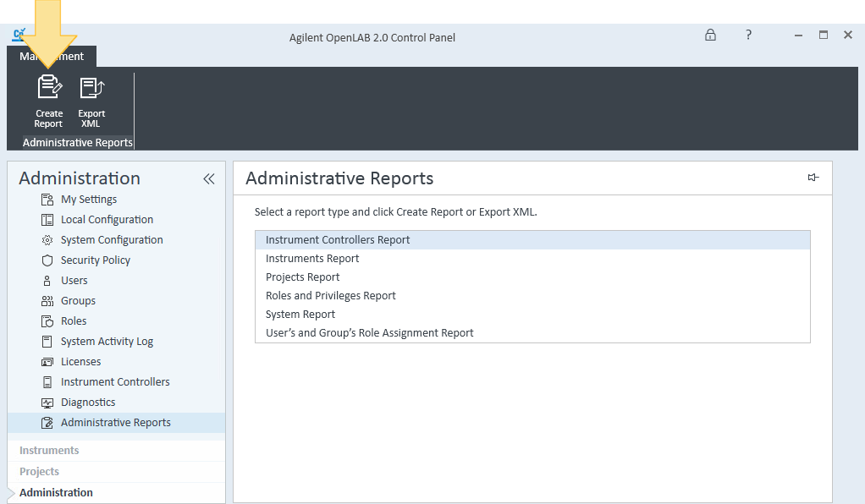Open Users in the navigation tree
The image size is (865, 504).
click(x=74, y=281)
